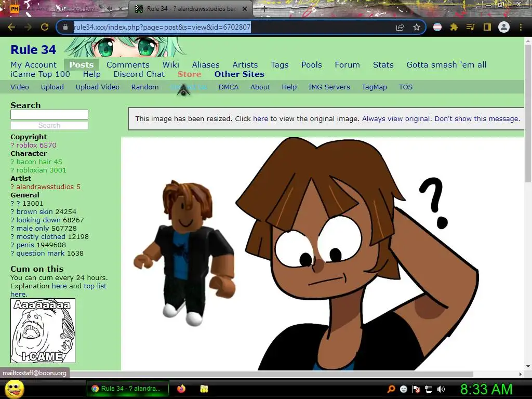Reload the page with the refresh icon
The height and width of the screenshot is (399, 532).
(x=45, y=27)
